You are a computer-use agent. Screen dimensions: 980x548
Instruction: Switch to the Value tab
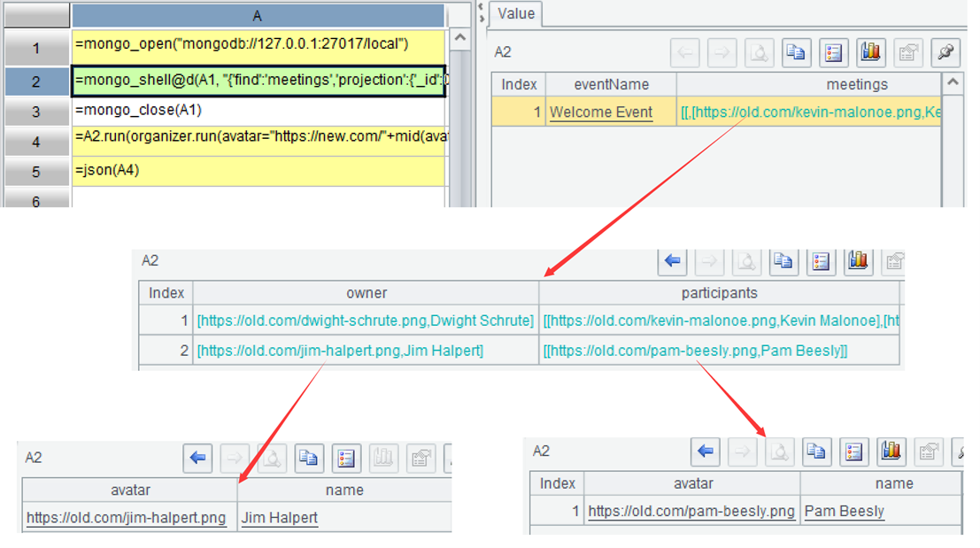(x=515, y=14)
